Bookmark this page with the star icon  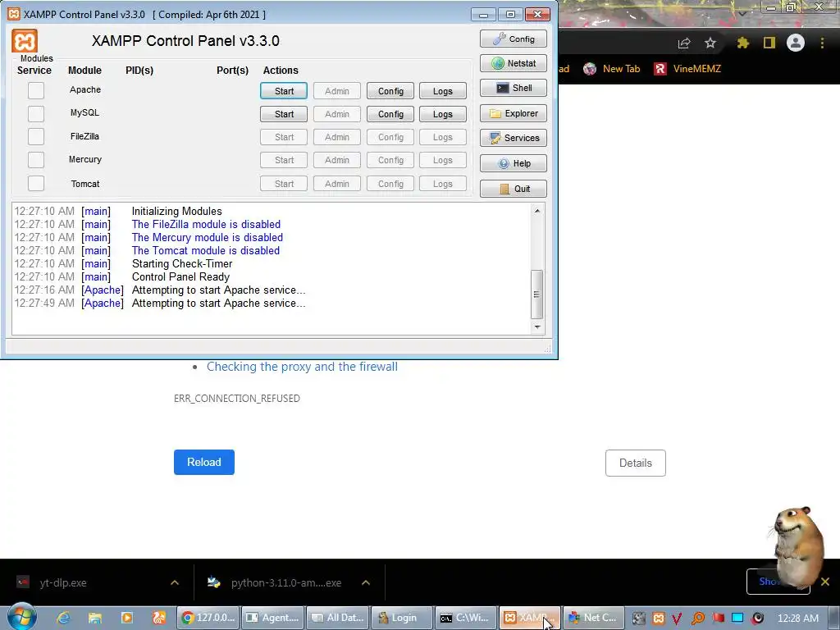click(x=710, y=43)
